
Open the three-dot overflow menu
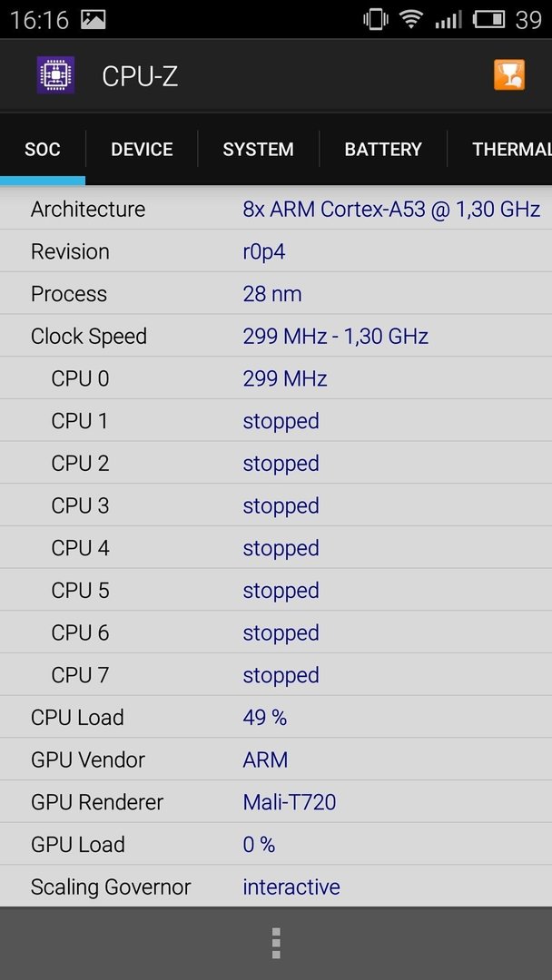276,943
